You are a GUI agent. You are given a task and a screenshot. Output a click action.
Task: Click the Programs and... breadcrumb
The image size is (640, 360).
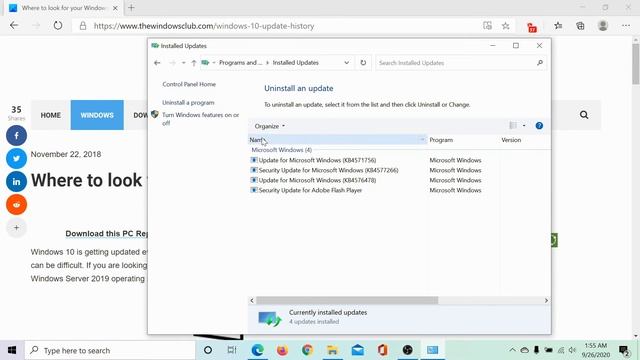click(240, 62)
